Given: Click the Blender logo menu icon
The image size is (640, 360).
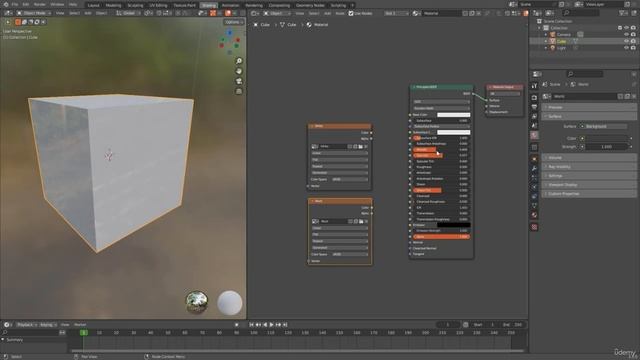Looking at the screenshot, I should pos(5,4).
